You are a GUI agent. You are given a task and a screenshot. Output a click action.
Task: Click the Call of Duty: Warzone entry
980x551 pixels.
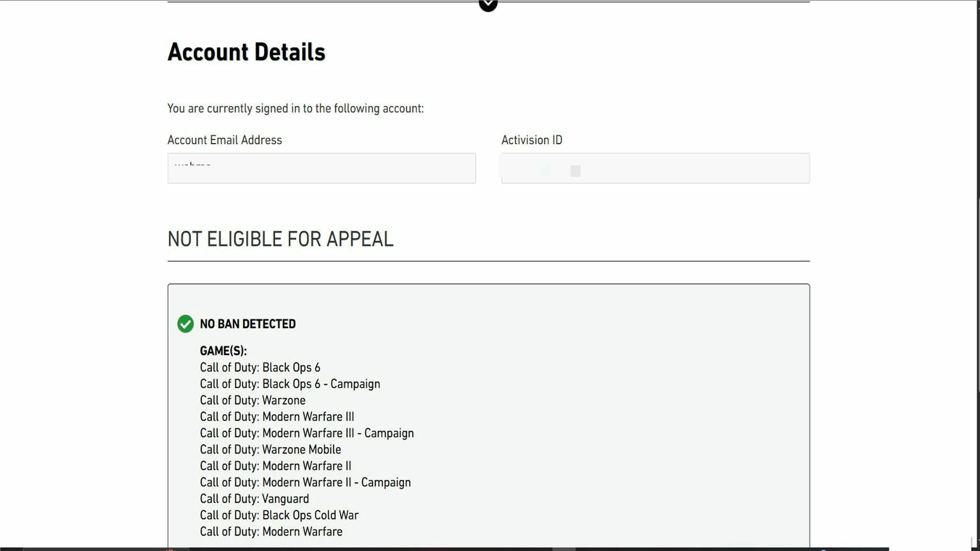coord(253,400)
